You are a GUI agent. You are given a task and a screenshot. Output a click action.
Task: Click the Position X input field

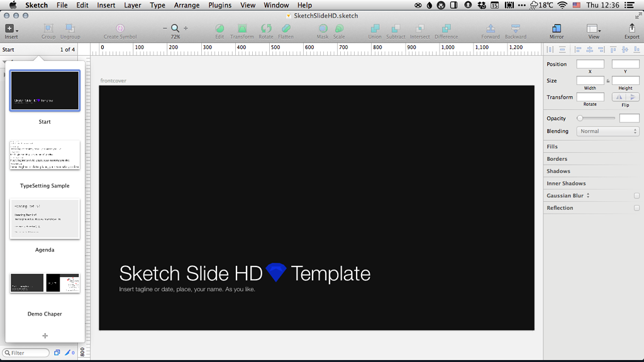[590, 64]
